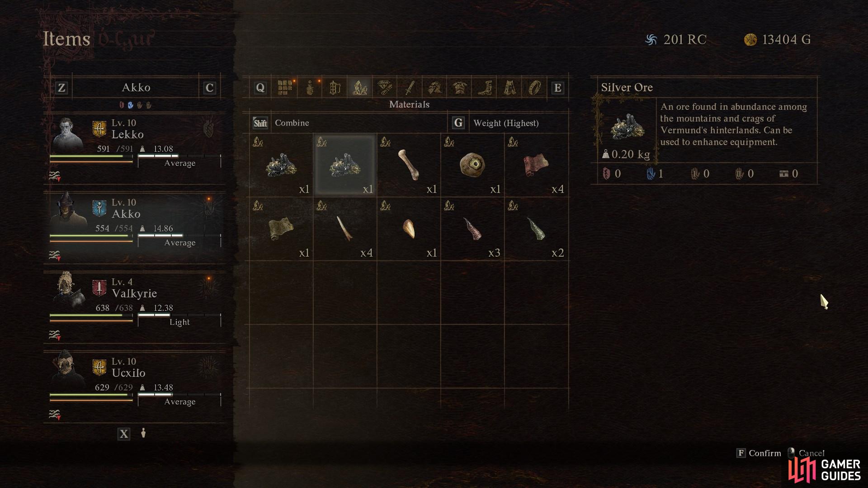This screenshot has height=488, width=868.
Task: Click the first ore item thumbnail
Action: click(281, 165)
